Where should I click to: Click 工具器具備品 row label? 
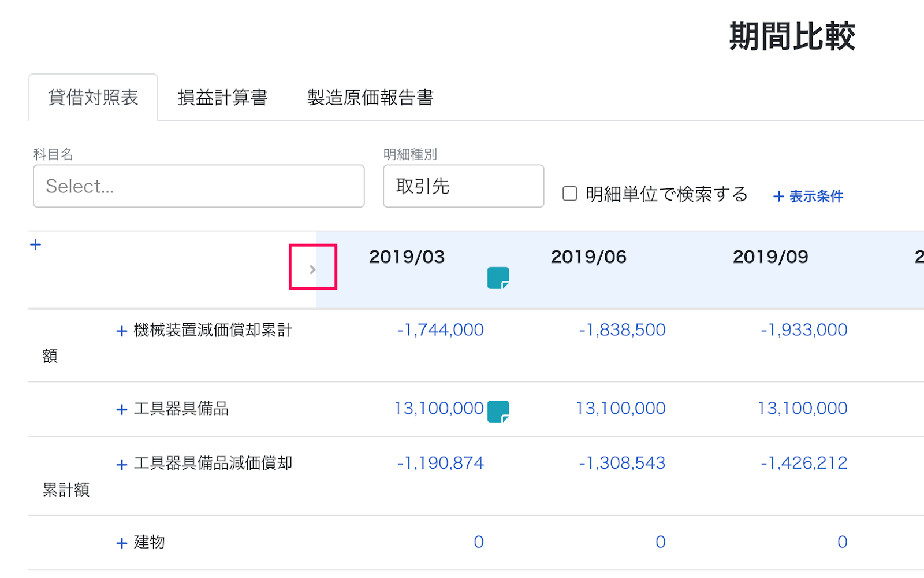point(181,409)
